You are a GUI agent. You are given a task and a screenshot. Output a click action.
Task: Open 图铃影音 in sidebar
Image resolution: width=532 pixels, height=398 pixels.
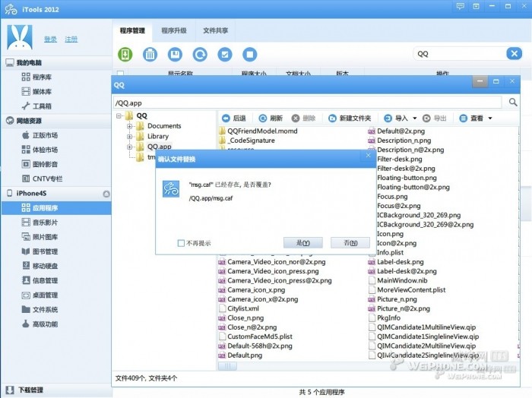pyautogui.click(x=40, y=164)
